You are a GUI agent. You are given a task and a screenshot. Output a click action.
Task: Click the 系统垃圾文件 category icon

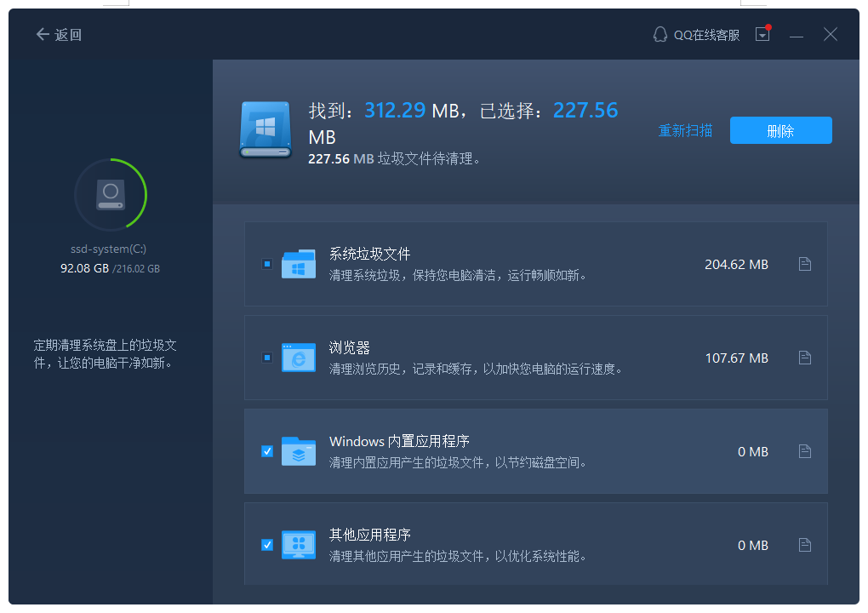pos(298,264)
